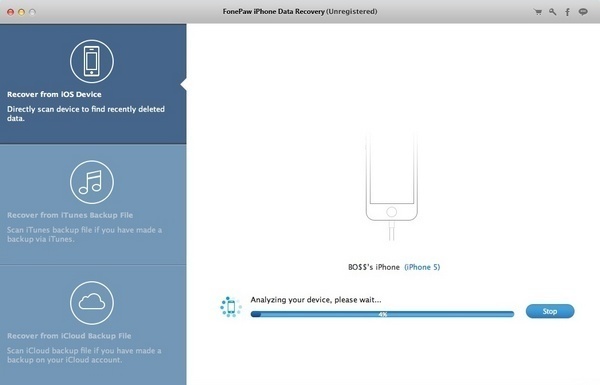Close the window with red button
Screen dimensions: 600x385
[11, 12]
